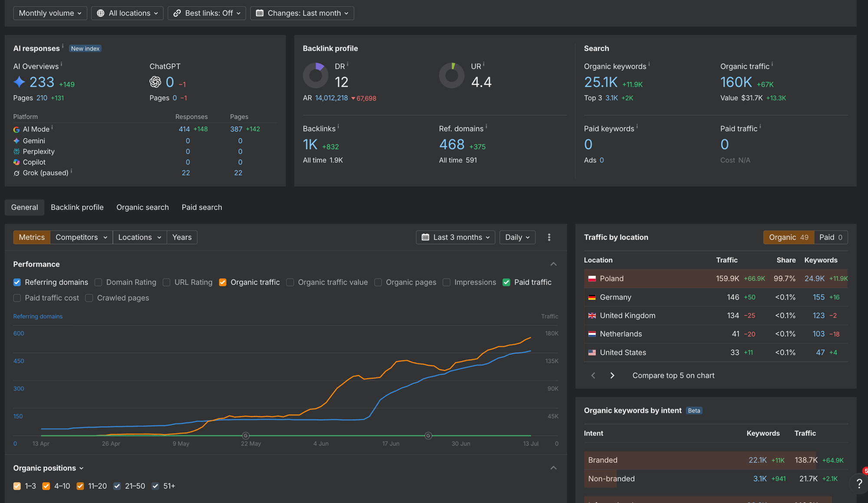Click the United Kingdom flag icon
The height and width of the screenshot is (503, 868).
592,316
